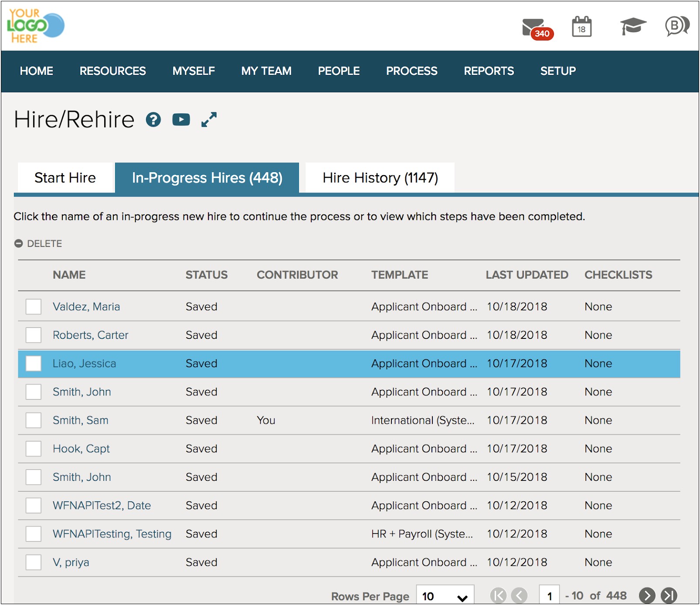Go to the next page of results
Image resolution: width=700 pixels, height=605 pixels.
tap(647, 595)
